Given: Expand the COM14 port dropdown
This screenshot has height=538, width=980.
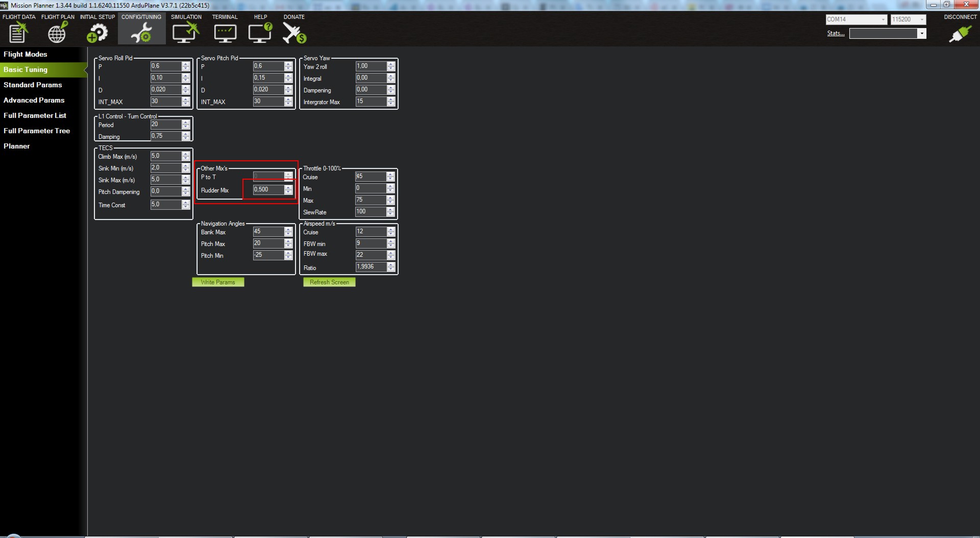Looking at the screenshot, I should [883, 19].
